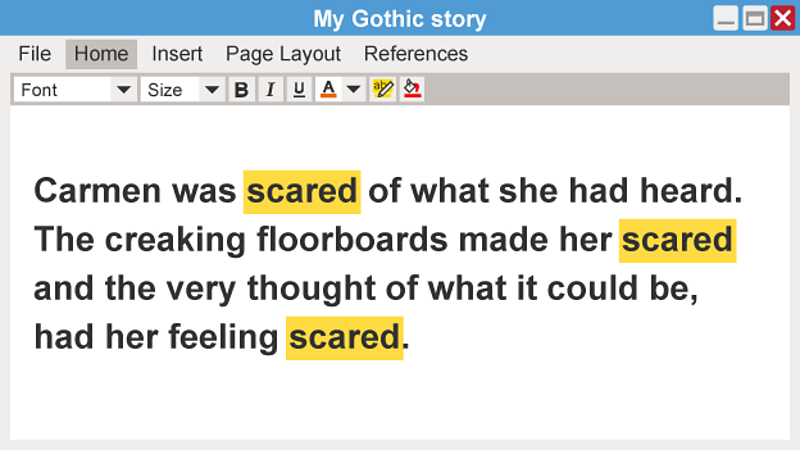Expand the Font dropdown arrow
Image resolution: width=800 pixels, height=450 pixels.
click(x=123, y=90)
